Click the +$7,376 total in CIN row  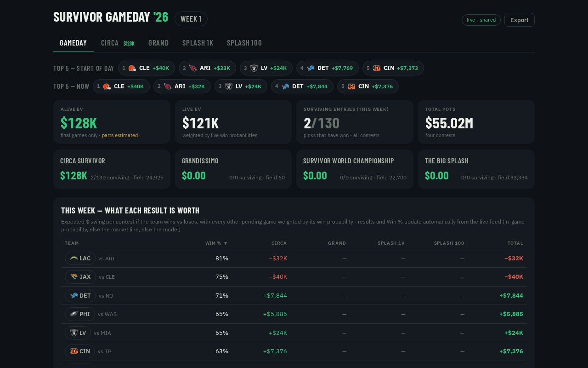(511, 351)
